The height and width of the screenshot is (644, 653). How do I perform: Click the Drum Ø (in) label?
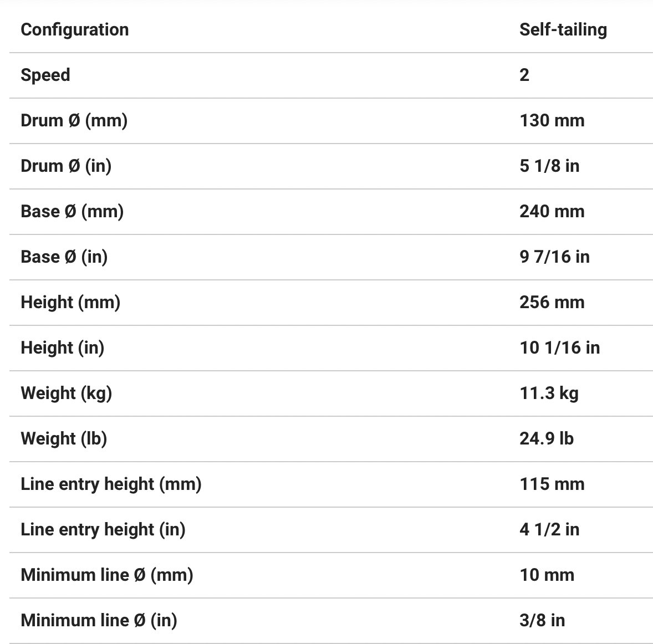pyautogui.click(x=66, y=166)
